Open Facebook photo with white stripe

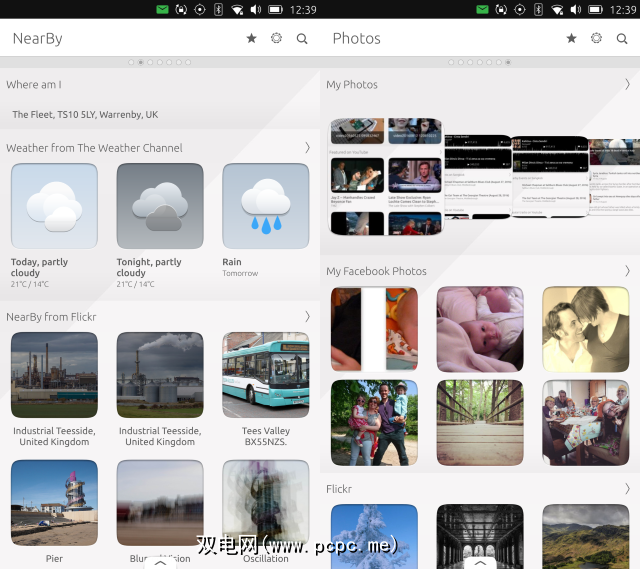(374, 329)
